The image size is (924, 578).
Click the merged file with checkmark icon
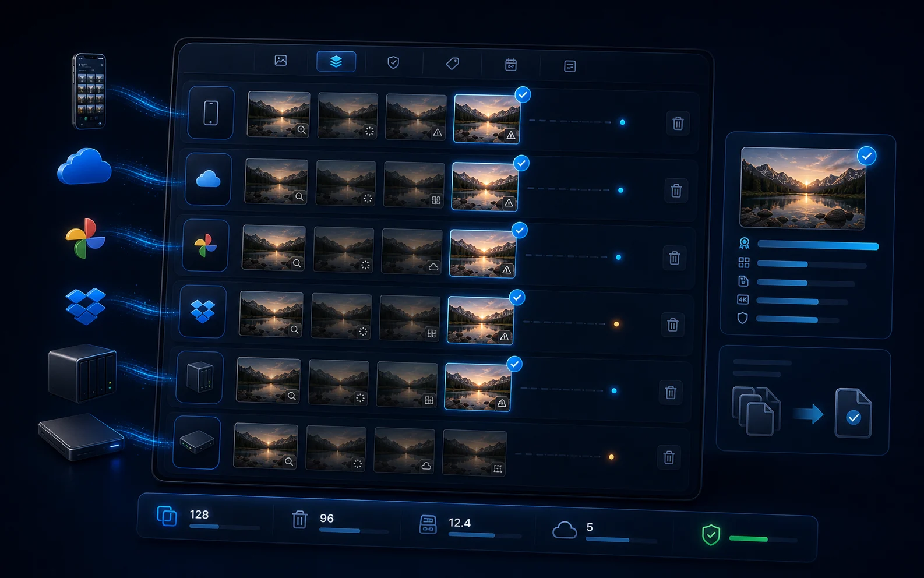coord(854,413)
